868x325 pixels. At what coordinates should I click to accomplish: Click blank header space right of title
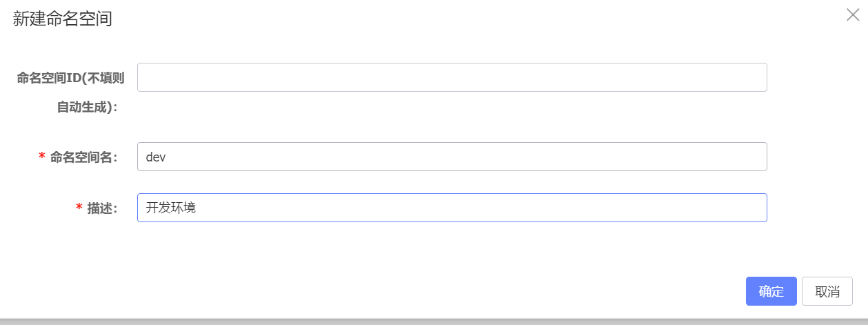click(x=483, y=19)
